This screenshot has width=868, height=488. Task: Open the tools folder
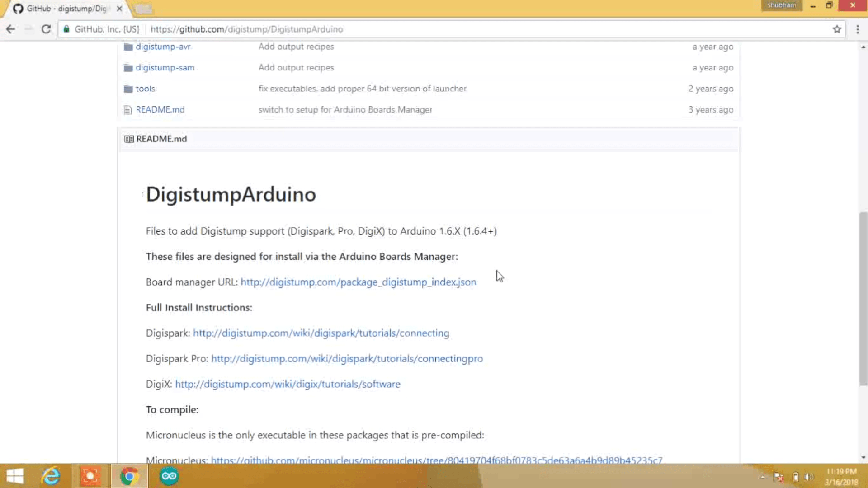(145, 89)
